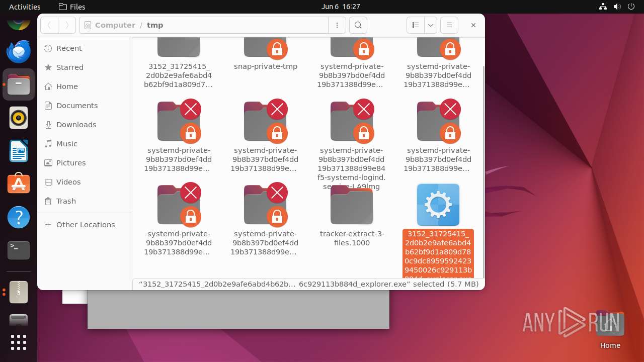644x362 pixels.
Task: Select the explorer.exe executable gear icon
Action: pos(438,205)
